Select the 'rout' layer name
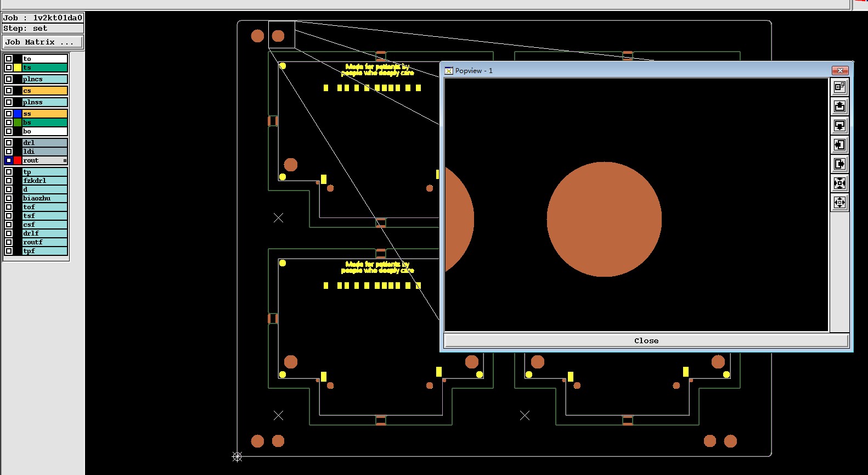The image size is (868, 475). (x=45, y=160)
